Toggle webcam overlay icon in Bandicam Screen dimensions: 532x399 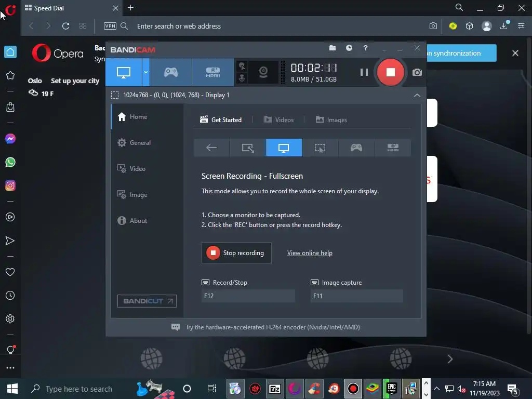pos(263,72)
